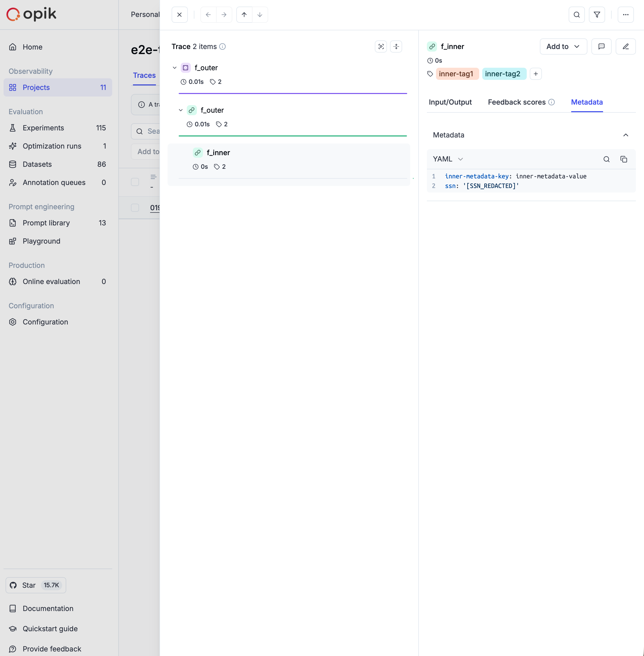Image resolution: width=644 pixels, height=656 pixels.
Task: Switch to the Feedback scores tab
Action: pyautogui.click(x=516, y=102)
